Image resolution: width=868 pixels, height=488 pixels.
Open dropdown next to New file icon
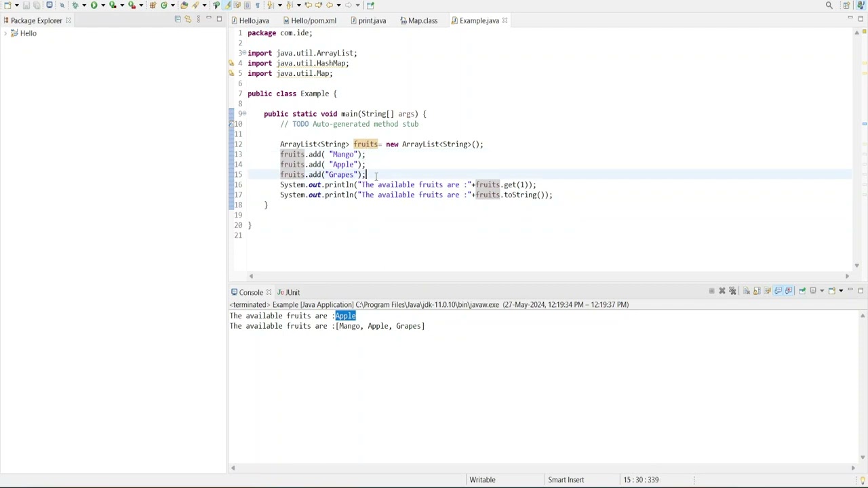click(x=16, y=5)
